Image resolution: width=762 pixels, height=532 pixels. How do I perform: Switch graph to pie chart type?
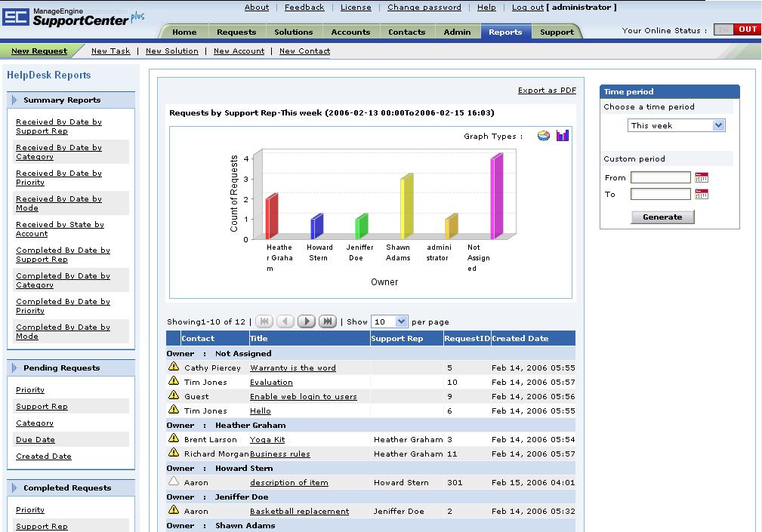(x=543, y=136)
